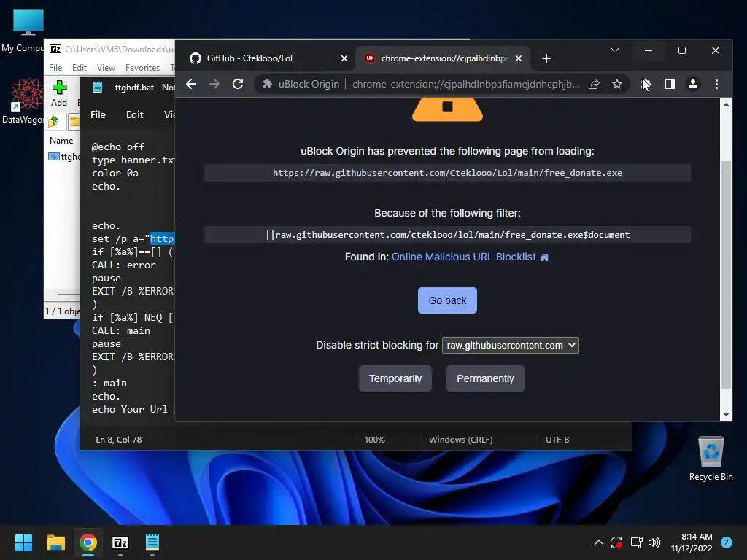Open 7-Zip Favorites menu
The height and width of the screenshot is (560, 747).
(x=142, y=68)
